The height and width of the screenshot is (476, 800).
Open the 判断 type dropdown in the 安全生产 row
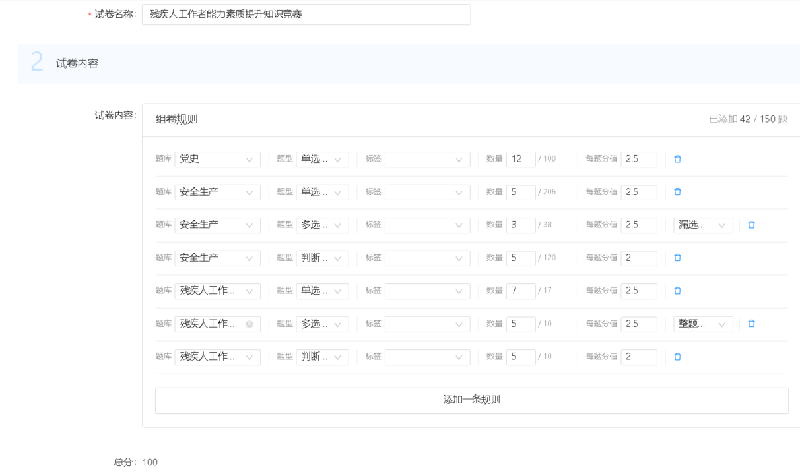(x=322, y=258)
